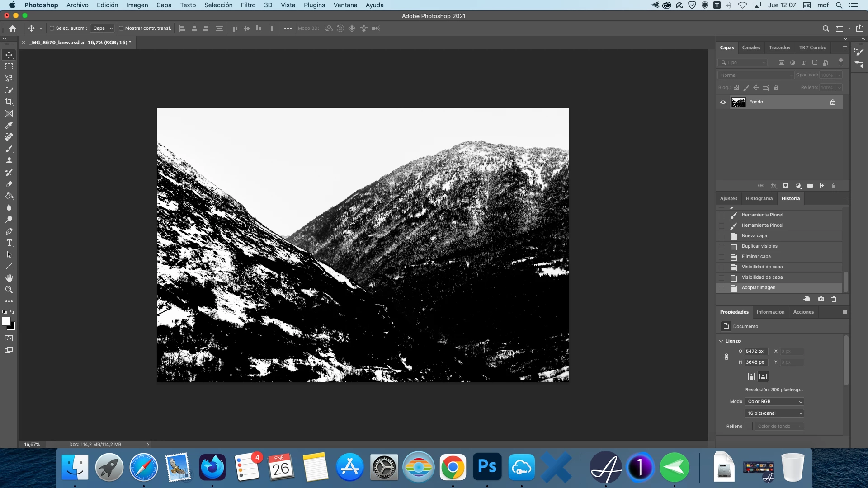Select the Zoom tool
The image size is (868, 488).
coord(9,290)
